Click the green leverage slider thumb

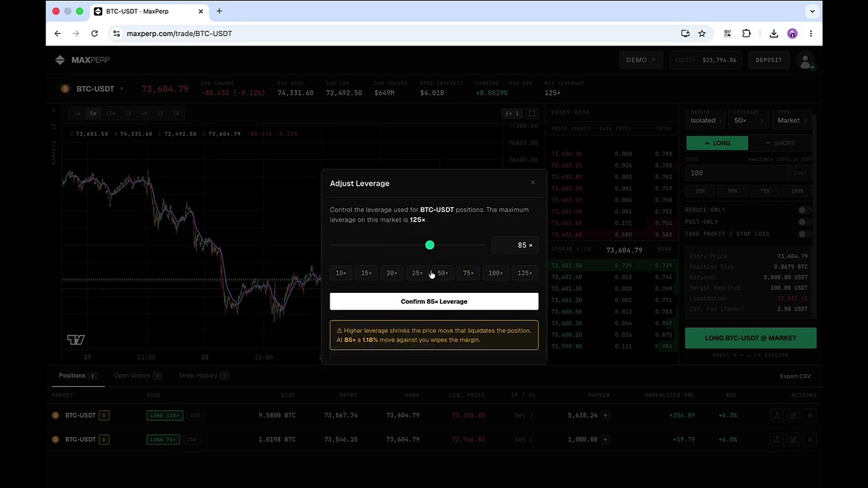click(429, 245)
